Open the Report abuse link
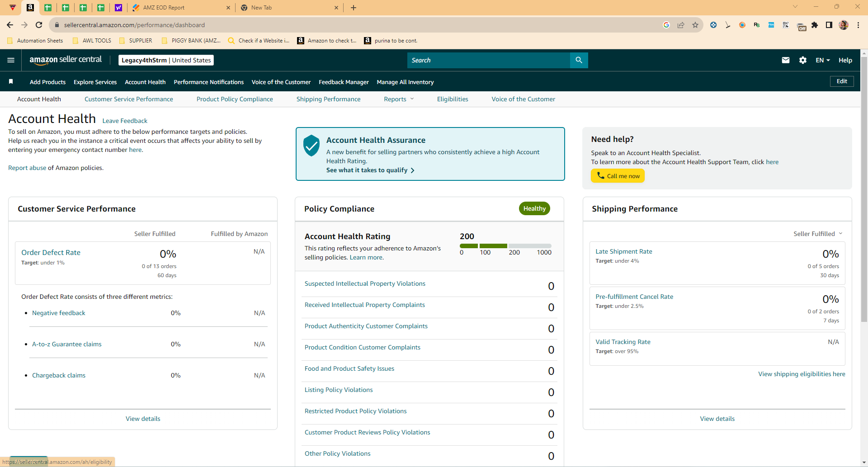This screenshot has width=868, height=467. [x=27, y=168]
